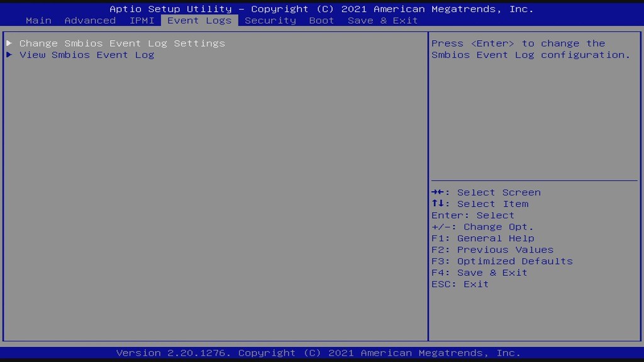The width and height of the screenshot is (644, 362).
Task: Click arrow beside Change Smbios Event Log Settings
Action: click(9, 43)
